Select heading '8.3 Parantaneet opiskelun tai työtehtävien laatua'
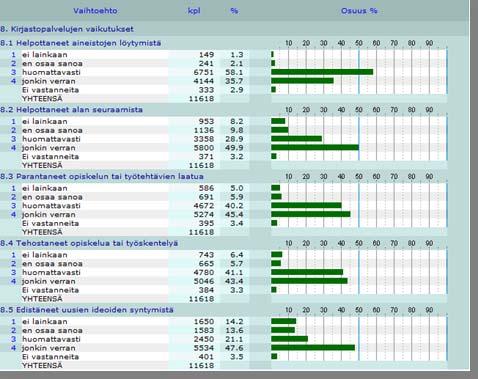478x379 pixels. 102,176
